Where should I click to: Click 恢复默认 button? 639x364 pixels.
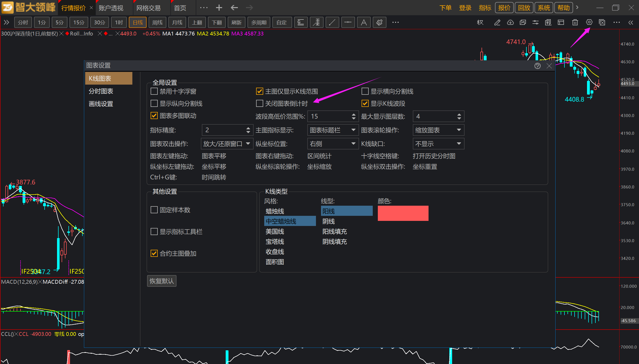pyautogui.click(x=162, y=281)
